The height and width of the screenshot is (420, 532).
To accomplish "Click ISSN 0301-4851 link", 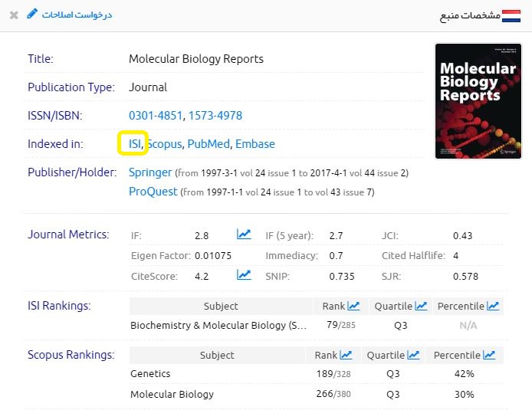I will [x=156, y=116].
